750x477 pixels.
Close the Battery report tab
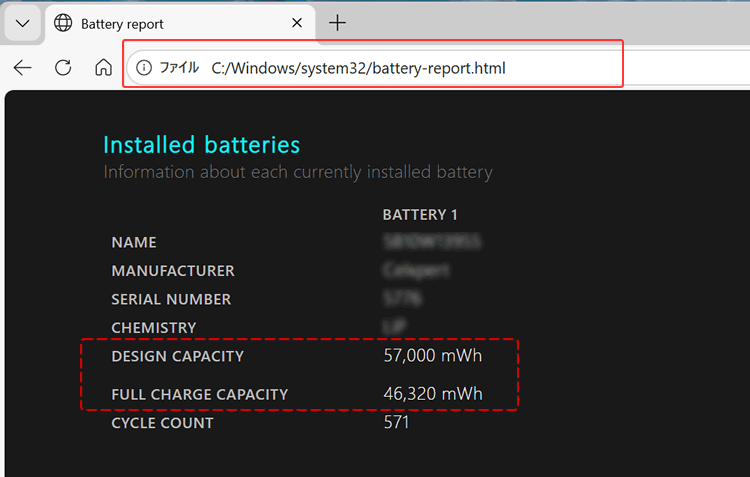coord(297,23)
